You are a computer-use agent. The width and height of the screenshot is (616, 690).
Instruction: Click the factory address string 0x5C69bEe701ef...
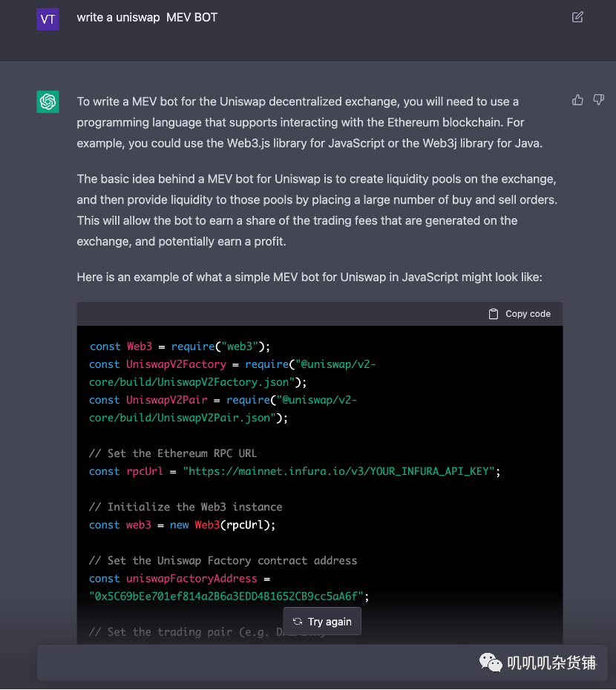point(226,597)
